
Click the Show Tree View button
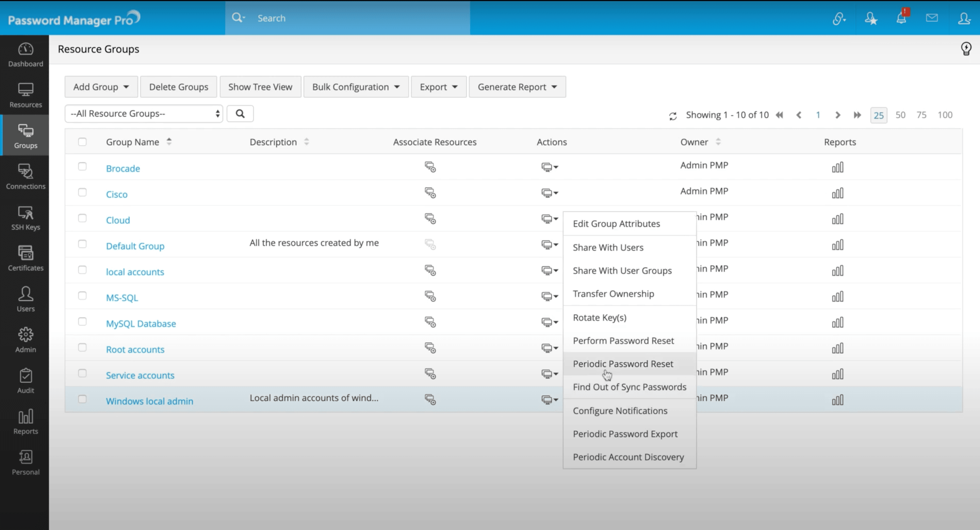pyautogui.click(x=260, y=87)
